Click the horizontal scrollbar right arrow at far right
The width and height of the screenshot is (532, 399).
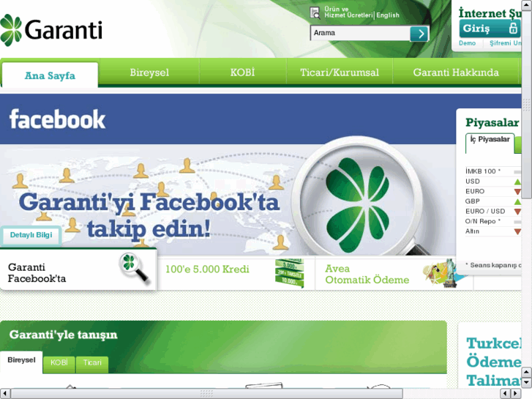click(x=516, y=394)
